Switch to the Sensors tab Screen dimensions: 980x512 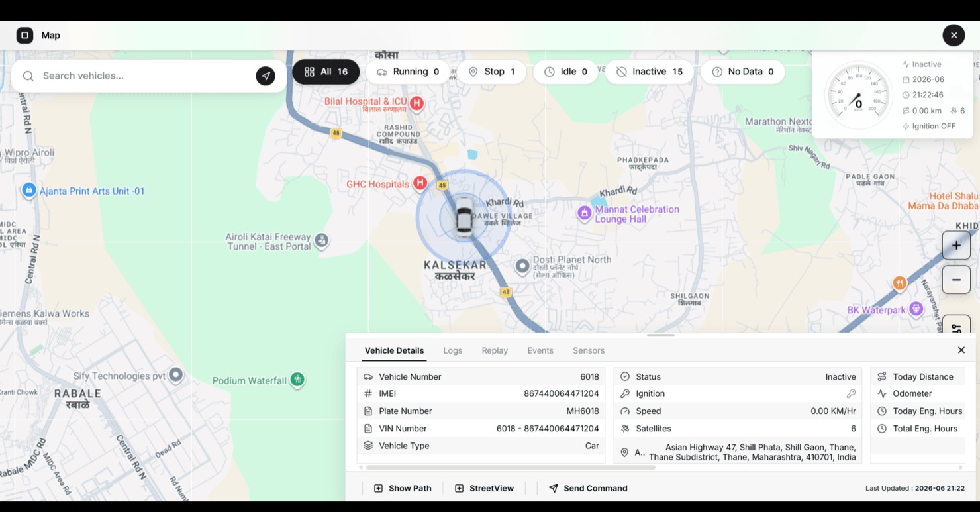pos(589,350)
